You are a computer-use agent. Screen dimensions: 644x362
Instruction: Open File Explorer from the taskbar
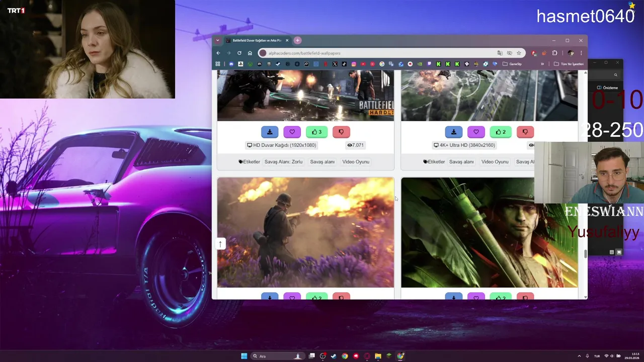point(378,356)
